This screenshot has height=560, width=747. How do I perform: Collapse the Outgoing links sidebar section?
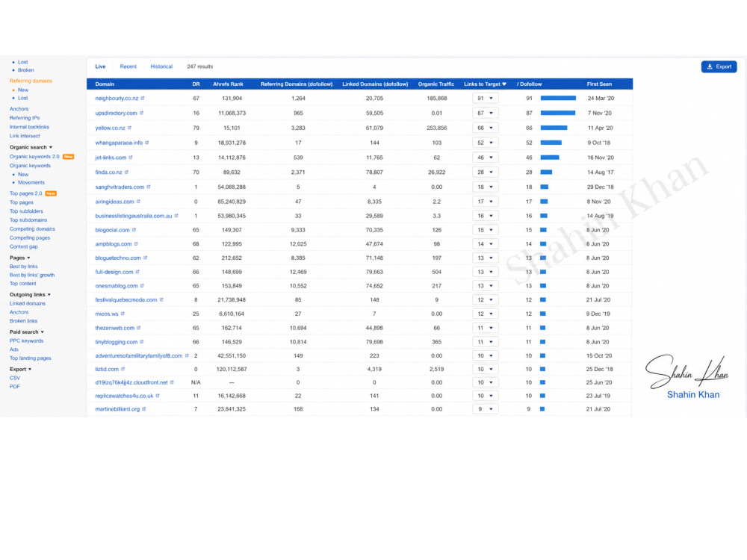[30, 294]
